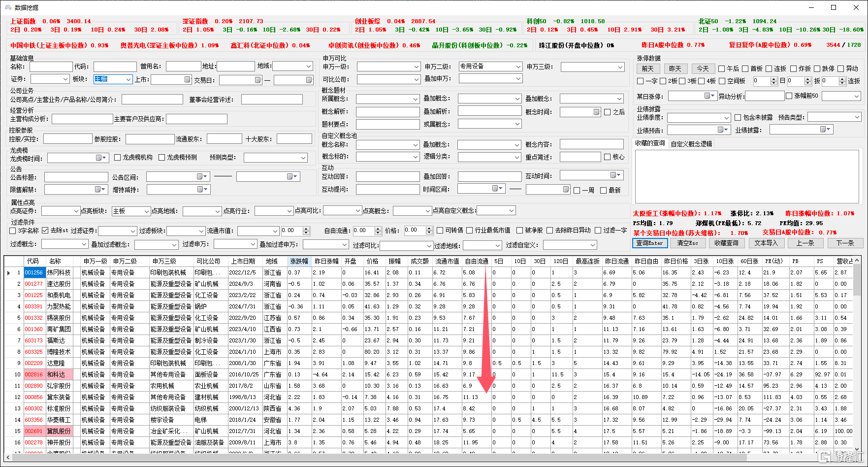
Task: Open the 互动时间 calendar picker
Action: (615, 175)
